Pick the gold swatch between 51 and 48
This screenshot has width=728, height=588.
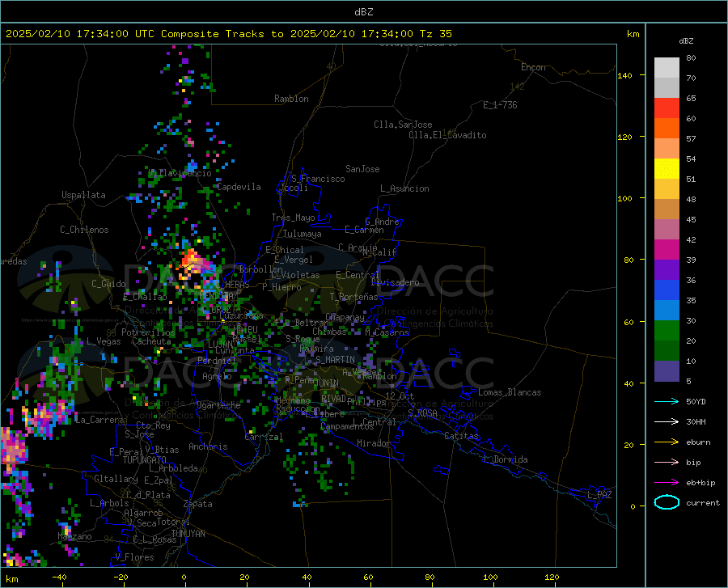[667, 189]
